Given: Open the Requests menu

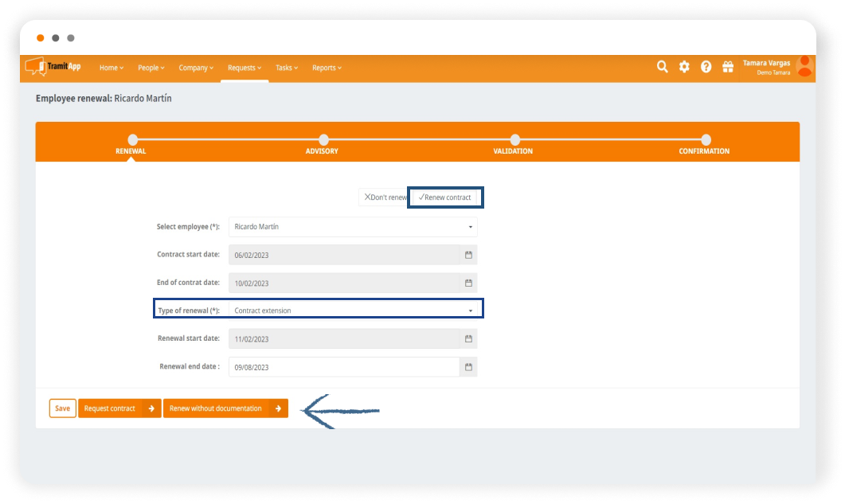Looking at the screenshot, I should [x=244, y=68].
